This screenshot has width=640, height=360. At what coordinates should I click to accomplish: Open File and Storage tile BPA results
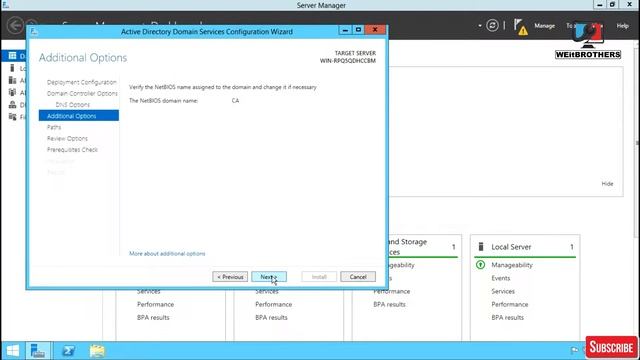(x=389, y=304)
